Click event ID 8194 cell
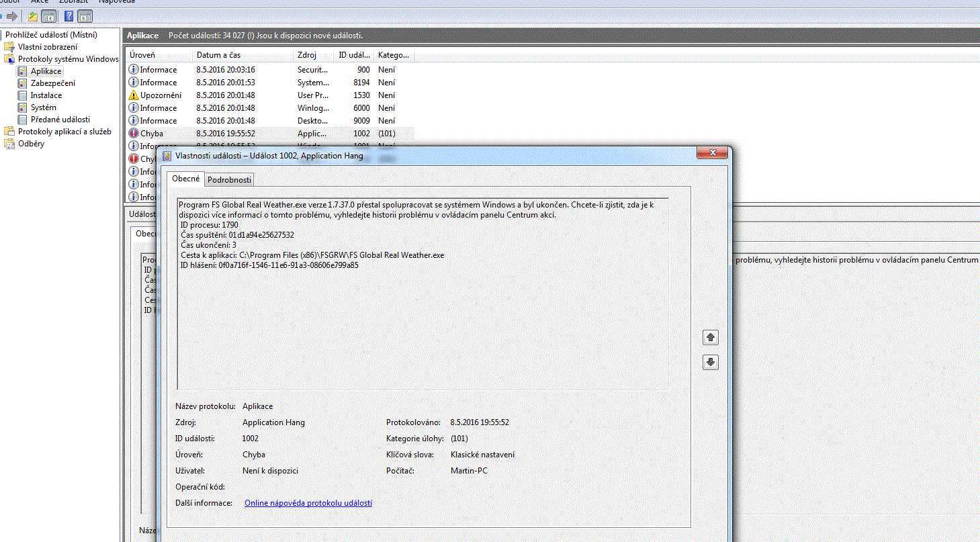 tap(362, 83)
